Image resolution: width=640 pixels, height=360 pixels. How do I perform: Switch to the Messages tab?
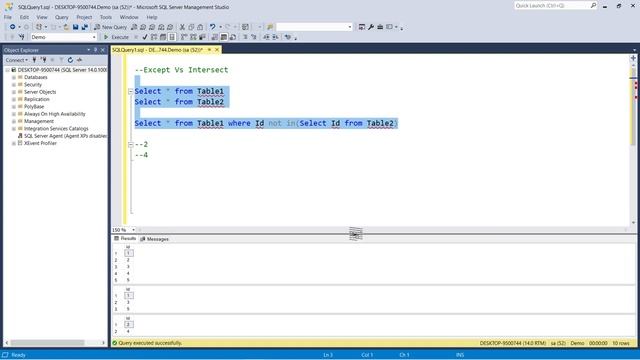pyautogui.click(x=154, y=239)
